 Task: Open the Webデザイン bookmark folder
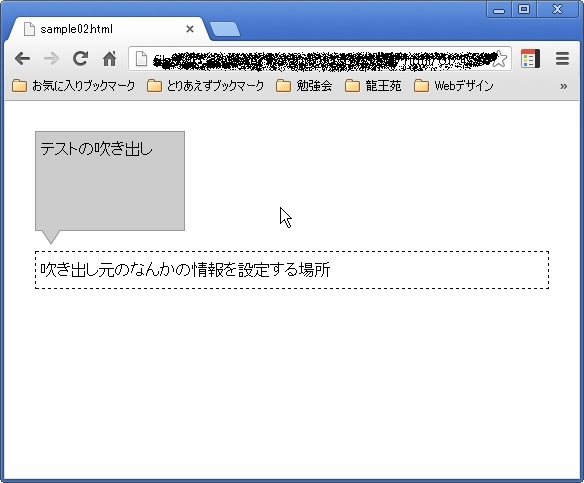[x=454, y=86]
